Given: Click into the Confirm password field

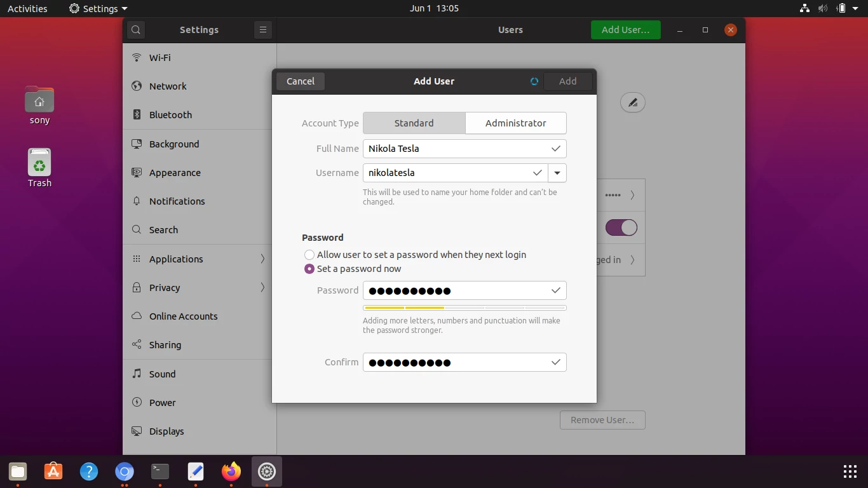Looking at the screenshot, I should [465, 362].
